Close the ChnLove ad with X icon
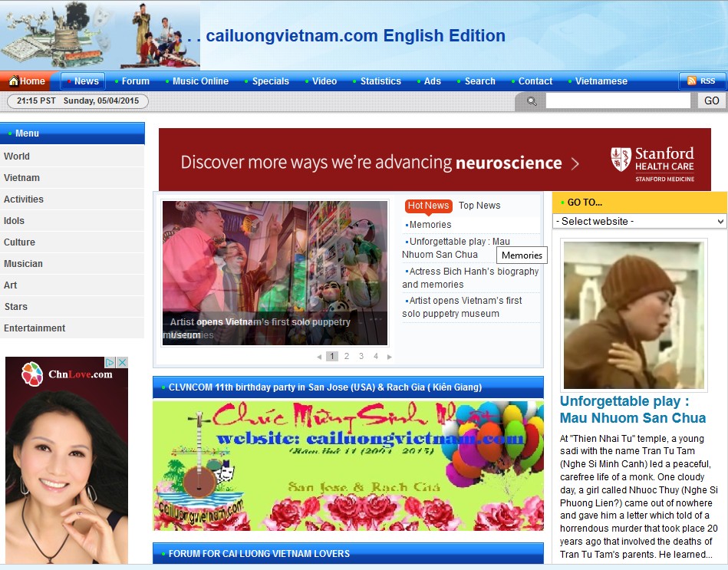 [122, 362]
